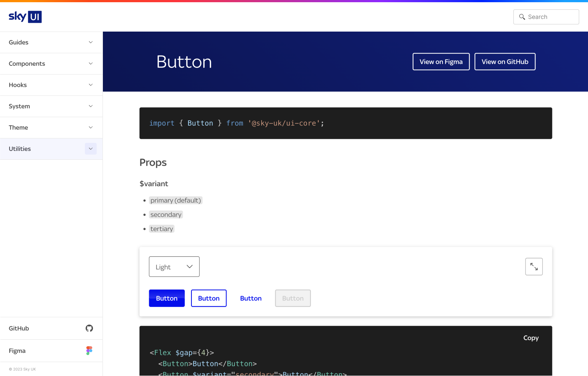Open the GitHub octocat icon in sidebar

[x=89, y=328]
